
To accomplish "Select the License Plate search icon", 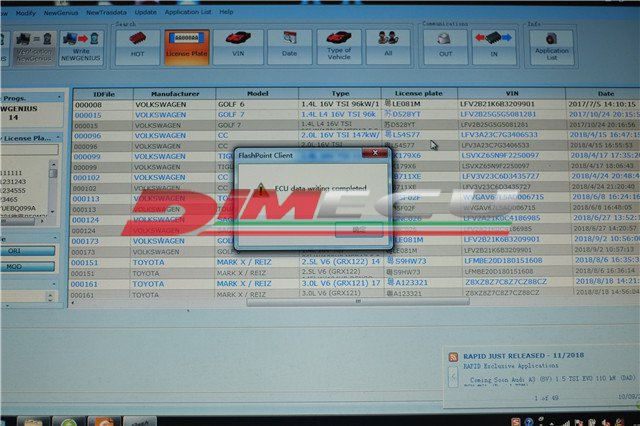I will 186,45.
